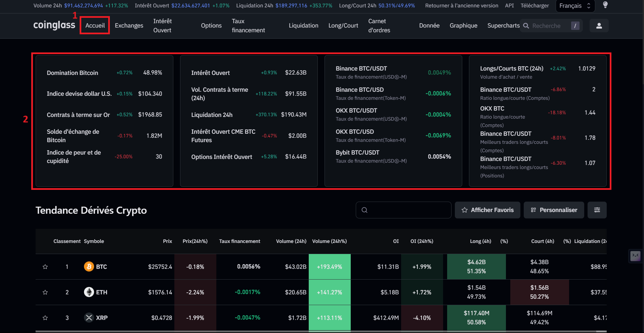This screenshot has height=333, width=644.
Task: Open the Long/Court menu
Action: tap(343, 26)
